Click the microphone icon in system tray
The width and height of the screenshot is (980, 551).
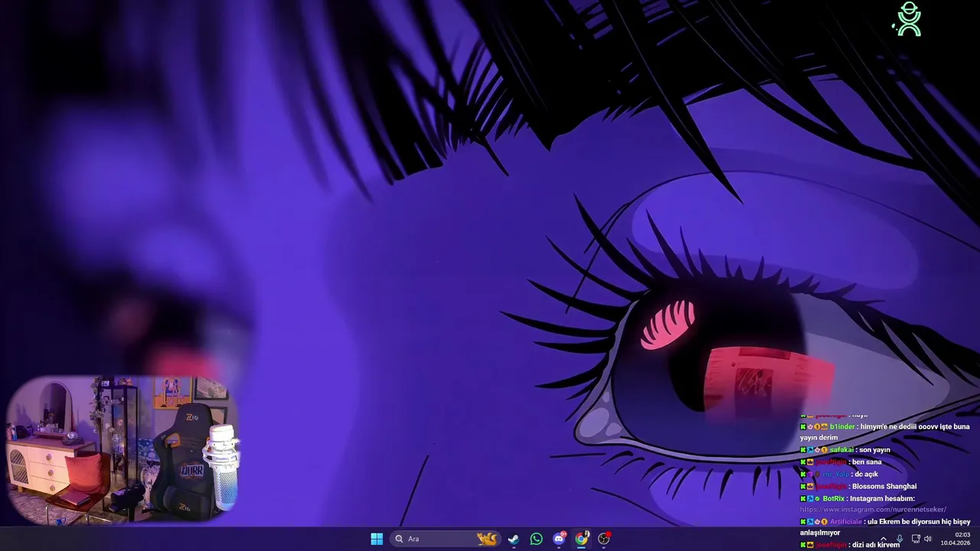tap(900, 539)
